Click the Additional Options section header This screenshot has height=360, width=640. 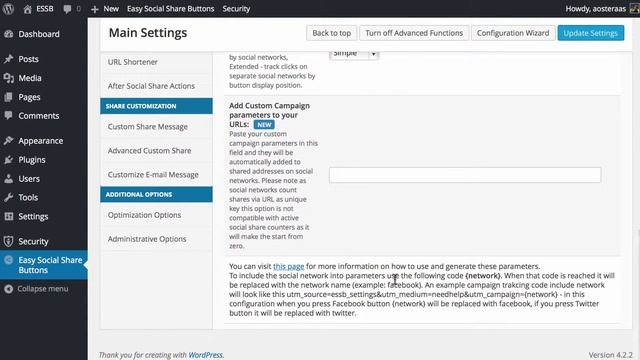click(x=156, y=195)
